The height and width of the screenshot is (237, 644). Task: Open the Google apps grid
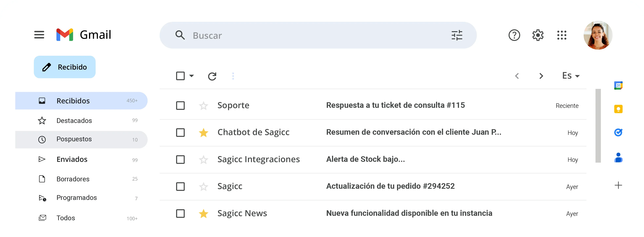point(562,35)
